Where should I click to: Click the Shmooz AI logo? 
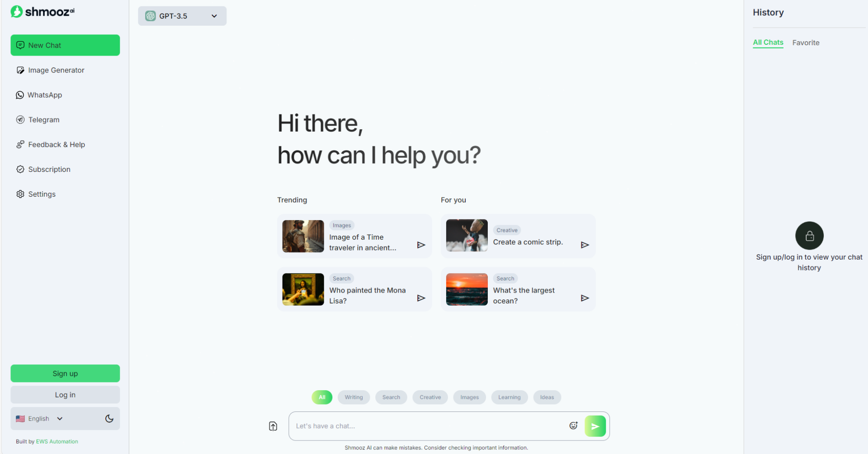coord(42,12)
